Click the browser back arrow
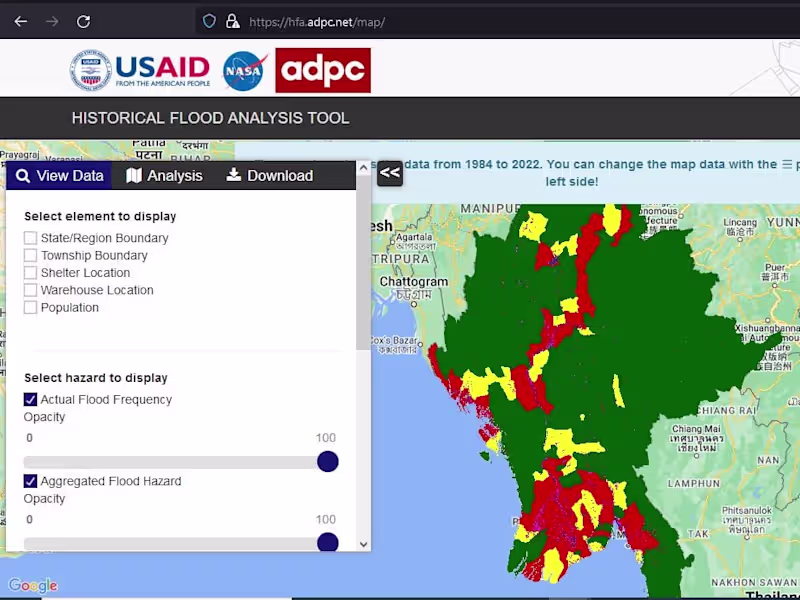This screenshot has width=800, height=600. [x=20, y=21]
